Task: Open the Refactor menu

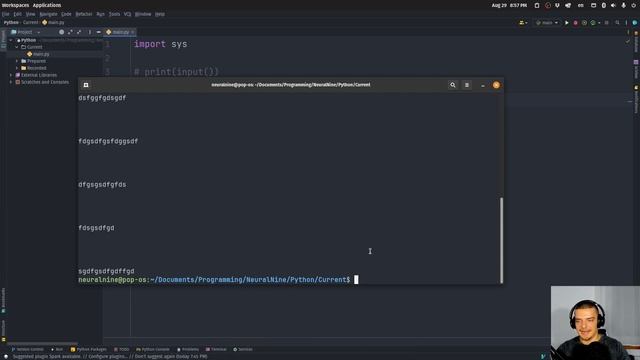Action: [x=84, y=14]
